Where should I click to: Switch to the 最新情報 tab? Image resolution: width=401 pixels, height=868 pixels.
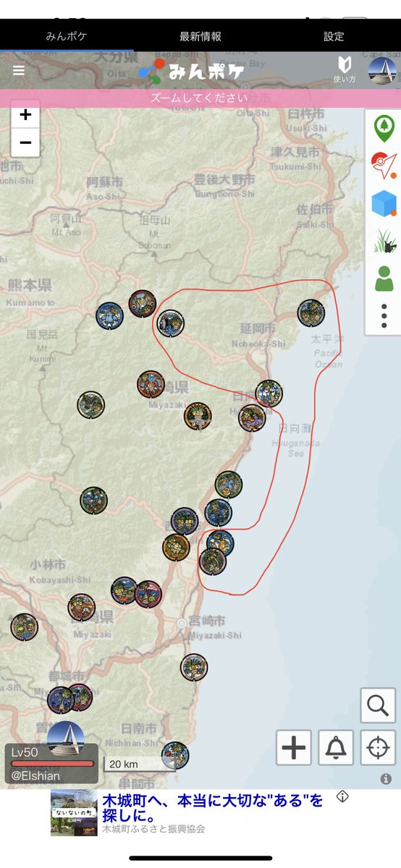(x=200, y=36)
